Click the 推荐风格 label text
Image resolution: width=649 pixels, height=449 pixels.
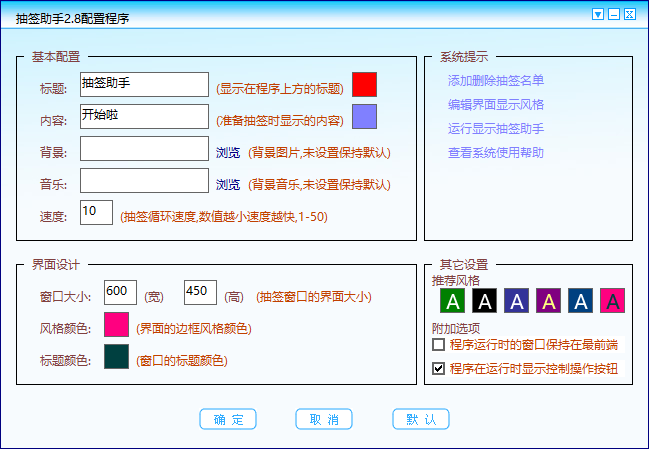(x=456, y=281)
